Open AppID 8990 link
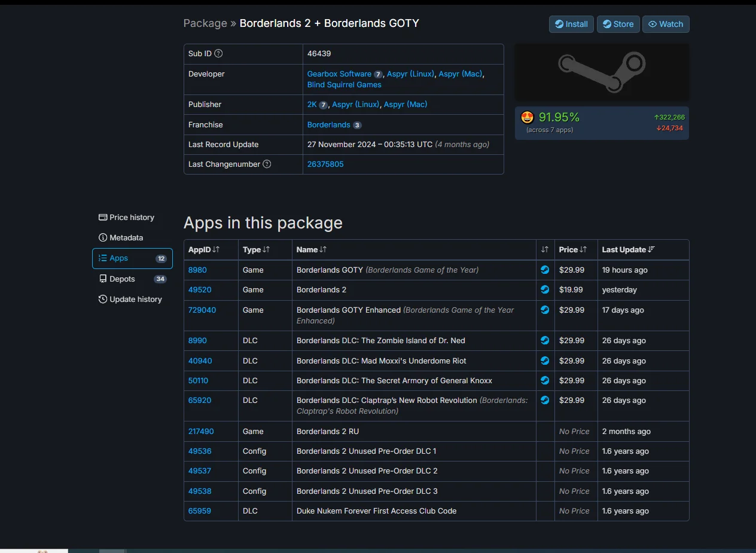 pos(197,340)
